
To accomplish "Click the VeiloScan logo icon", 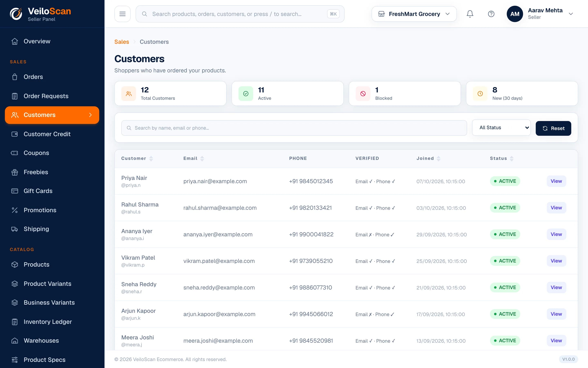I will [x=16, y=14].
